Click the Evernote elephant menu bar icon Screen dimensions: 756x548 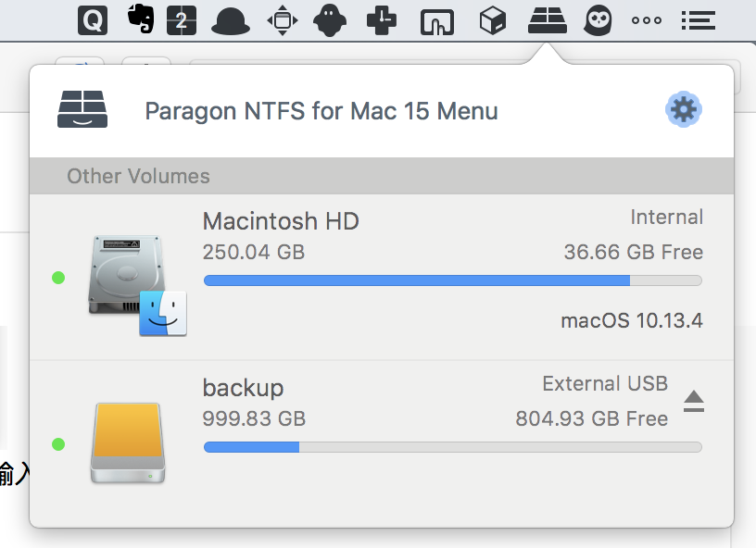[140, 19]
